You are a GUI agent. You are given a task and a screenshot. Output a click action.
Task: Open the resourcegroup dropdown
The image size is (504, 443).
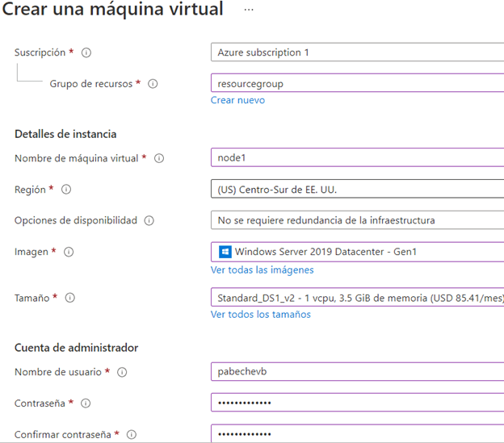click(x=358, y=83)
